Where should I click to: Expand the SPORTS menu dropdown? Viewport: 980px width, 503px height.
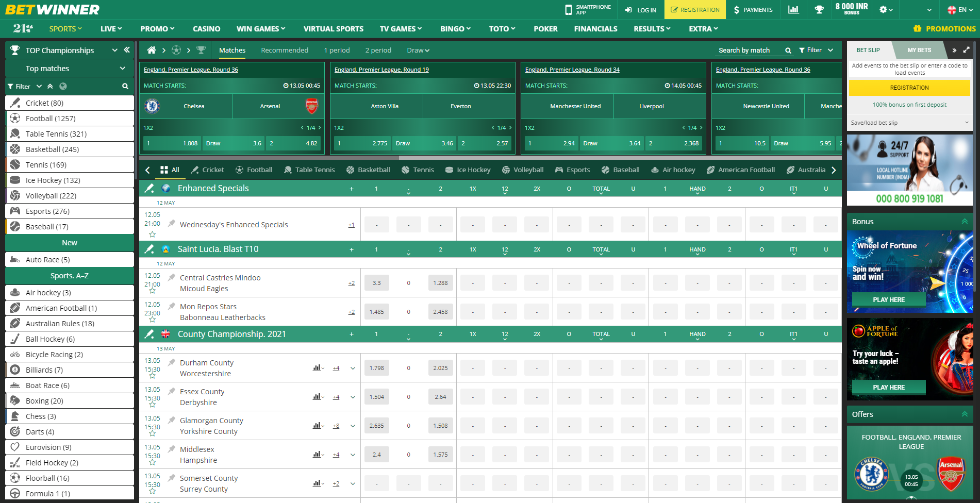click(65, 29)
